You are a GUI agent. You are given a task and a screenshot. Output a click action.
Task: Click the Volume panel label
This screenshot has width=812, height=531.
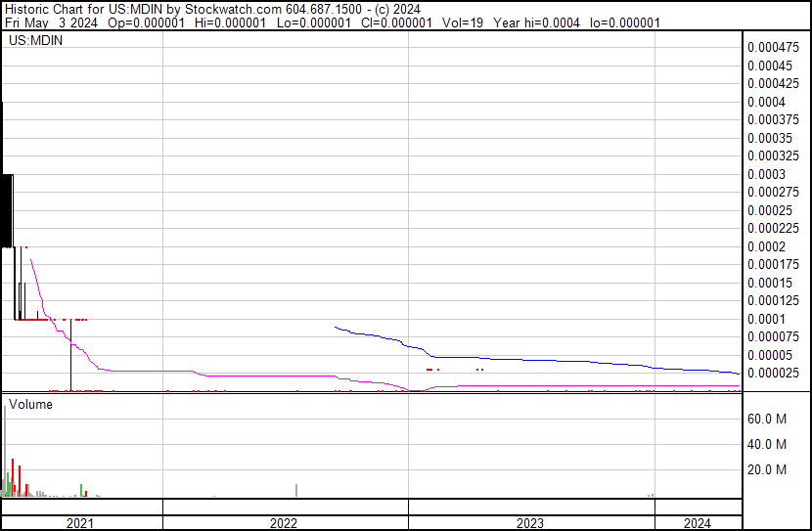click(x=30, y=404)
